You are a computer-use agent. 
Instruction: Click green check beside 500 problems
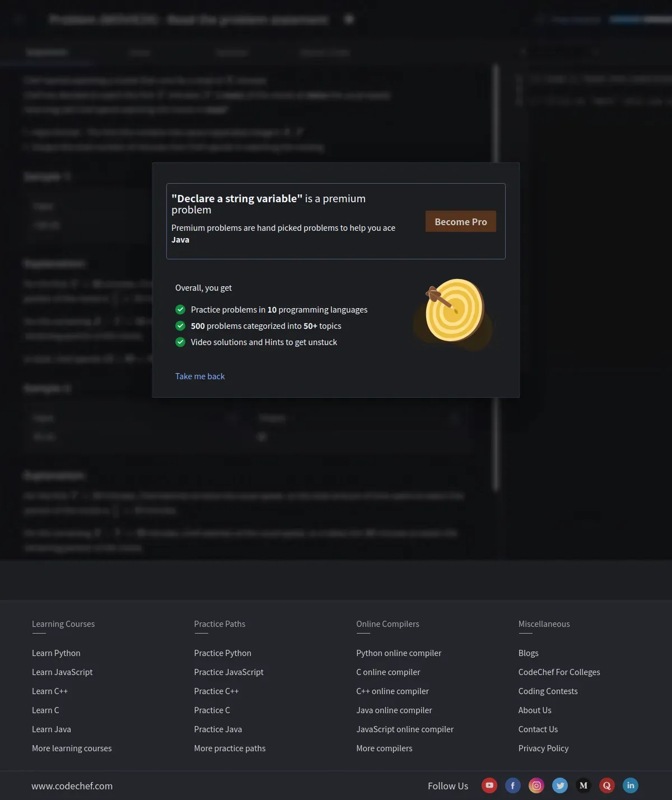tap(180, 325)
